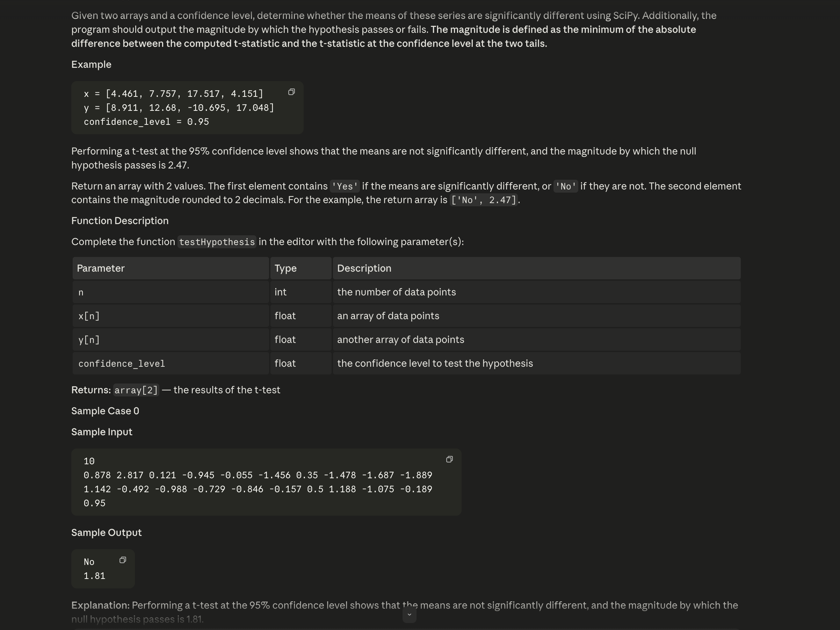Click the ['No', 2.47] return array snippet
Image resolution: width=840 pixels, height=630 pixels.
point(483,200)
